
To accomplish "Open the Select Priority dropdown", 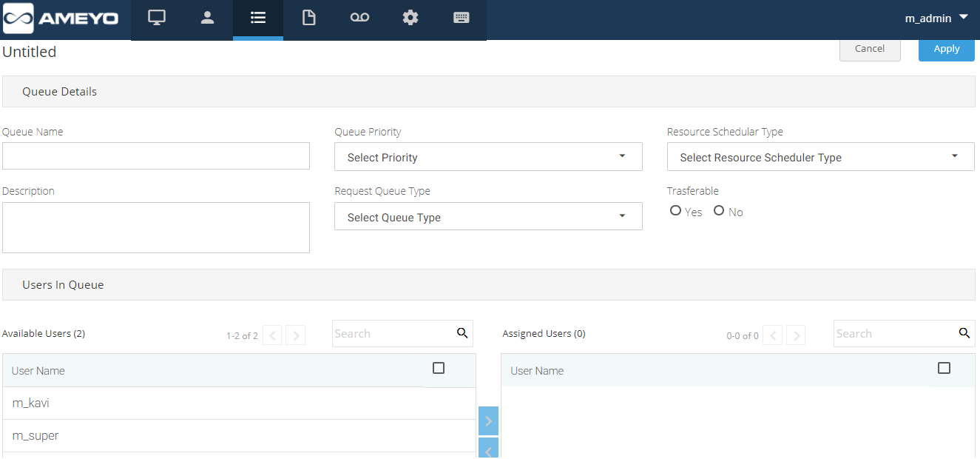I will 488,157.
